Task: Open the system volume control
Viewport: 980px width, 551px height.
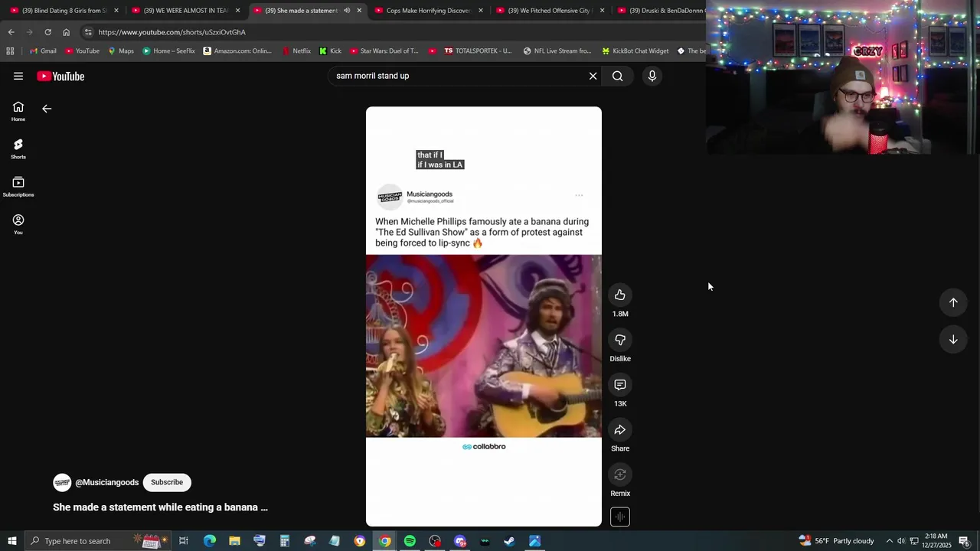Action: (901, 541)
